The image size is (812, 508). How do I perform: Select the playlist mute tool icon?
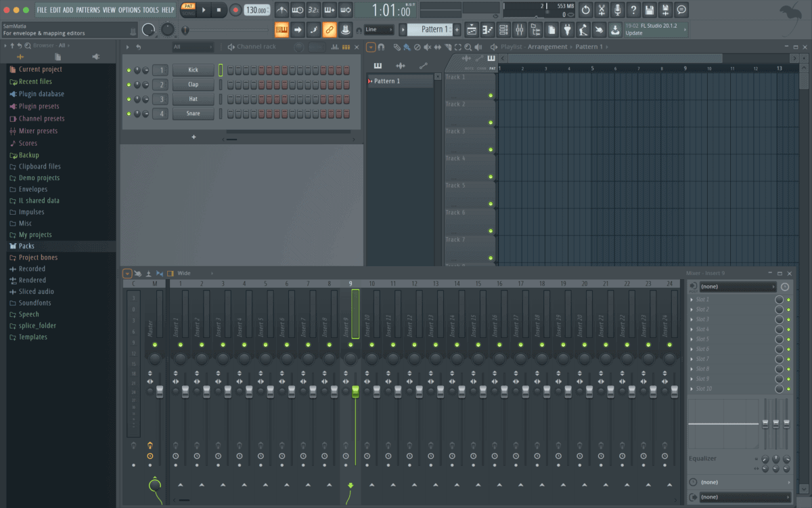(x=427, y=47)
